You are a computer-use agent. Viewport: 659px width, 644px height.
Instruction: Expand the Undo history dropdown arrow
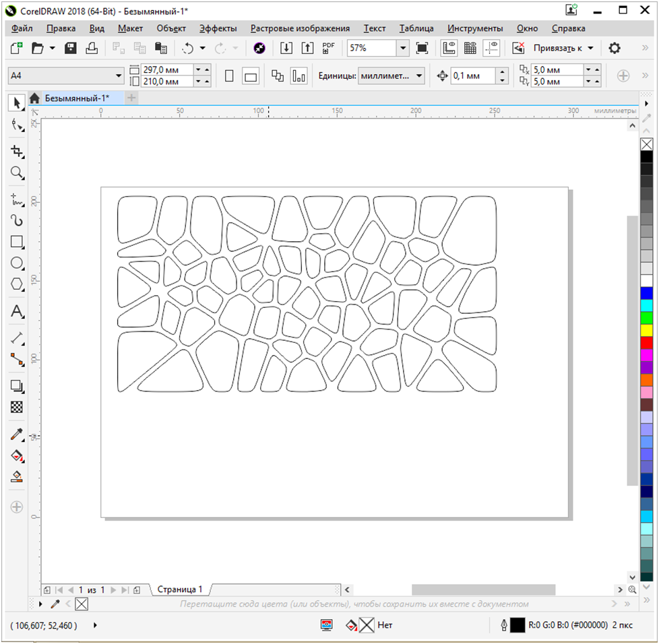tap(202, 48)
